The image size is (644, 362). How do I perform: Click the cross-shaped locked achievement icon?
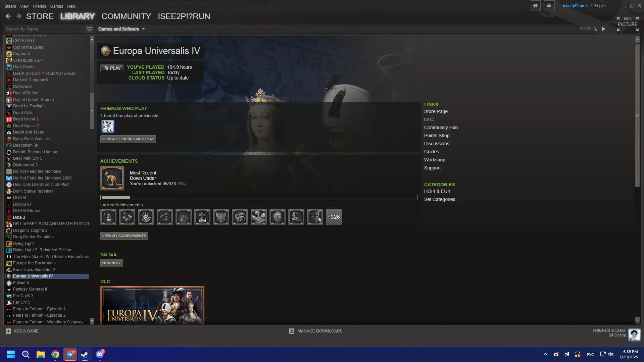(x=202, y=217)
